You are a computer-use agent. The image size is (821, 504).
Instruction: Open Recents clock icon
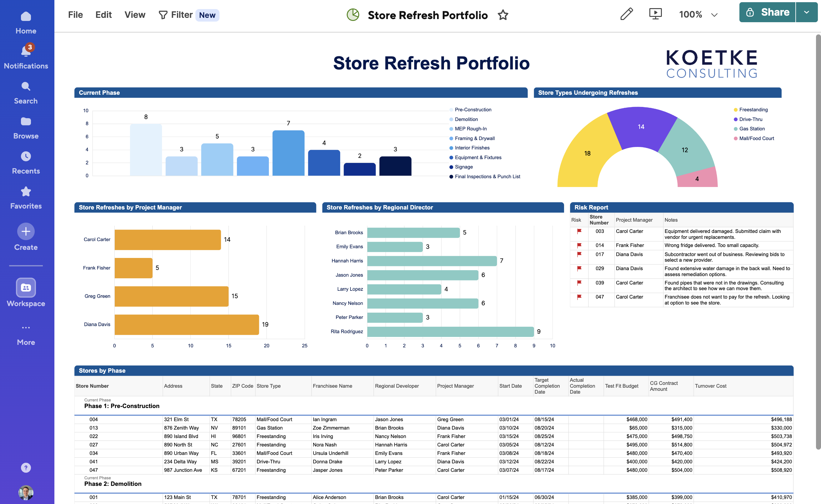coord(26,157)
